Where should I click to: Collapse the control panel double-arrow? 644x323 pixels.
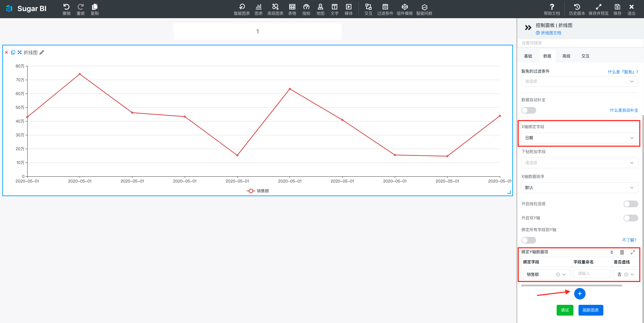[x=528, y=28]
